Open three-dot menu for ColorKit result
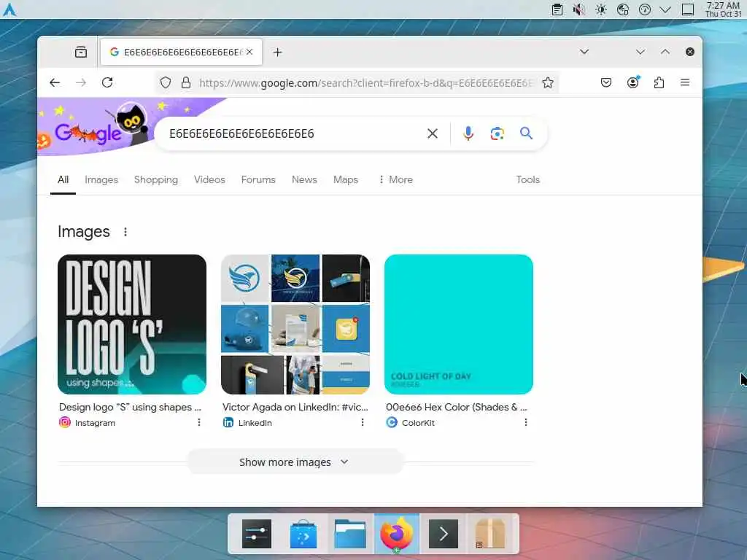The height and width of the screenshot is (560, 747). [526, 422]
